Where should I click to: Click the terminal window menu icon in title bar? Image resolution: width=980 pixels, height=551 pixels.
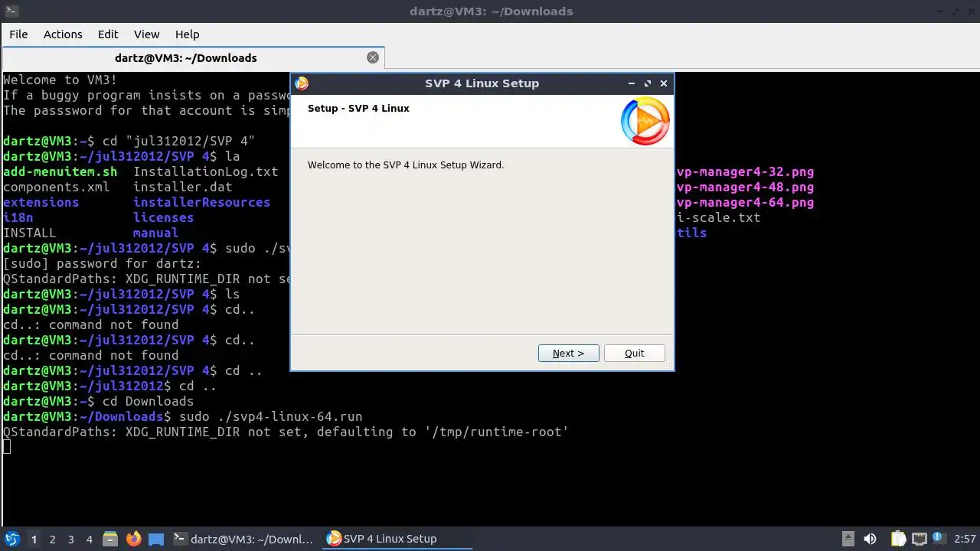coord(11,11)
